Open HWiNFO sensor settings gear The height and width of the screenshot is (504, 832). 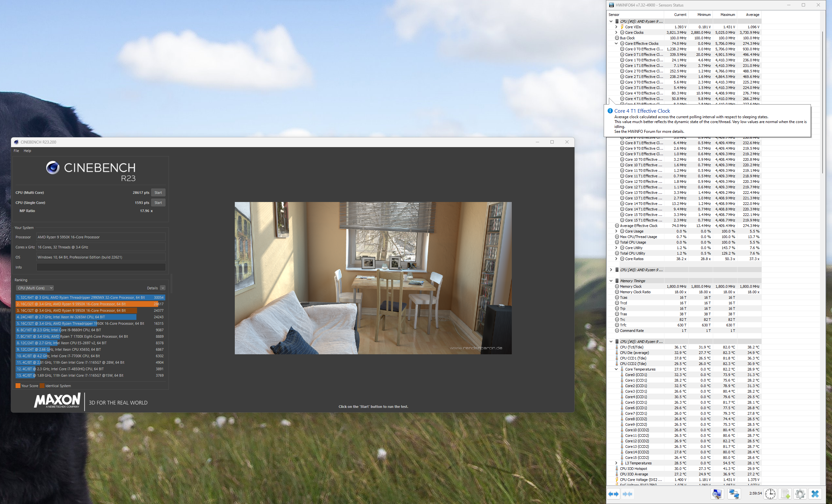[x=800, y=494]
